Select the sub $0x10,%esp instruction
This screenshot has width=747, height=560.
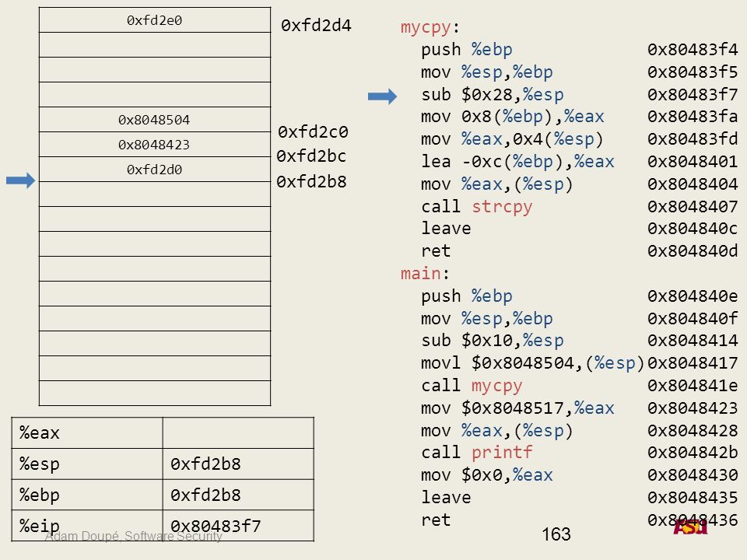[492, 341]
